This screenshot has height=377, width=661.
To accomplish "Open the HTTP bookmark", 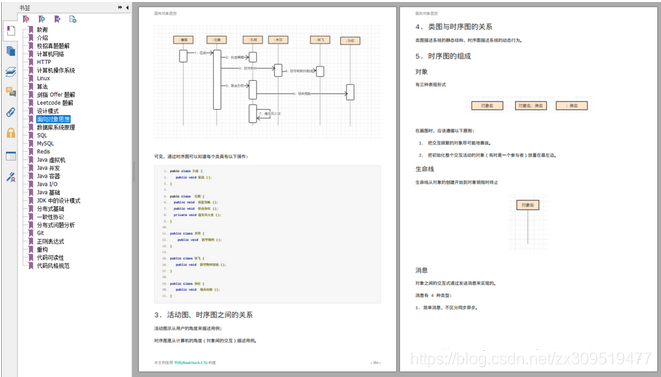I will pos(44,62).
